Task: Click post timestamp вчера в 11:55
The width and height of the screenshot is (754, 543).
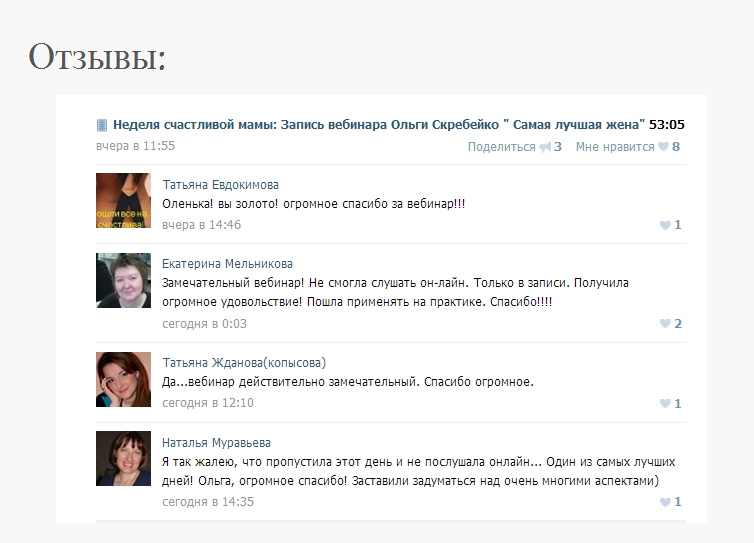Action: click(136, 146)
